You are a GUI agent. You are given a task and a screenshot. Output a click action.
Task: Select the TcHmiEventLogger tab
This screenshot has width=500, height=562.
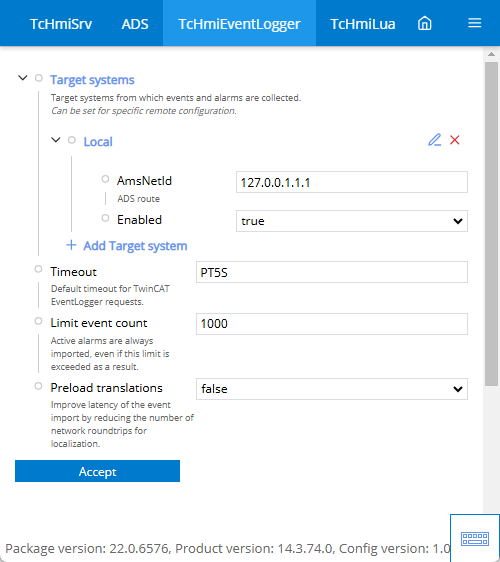(239, 24)
